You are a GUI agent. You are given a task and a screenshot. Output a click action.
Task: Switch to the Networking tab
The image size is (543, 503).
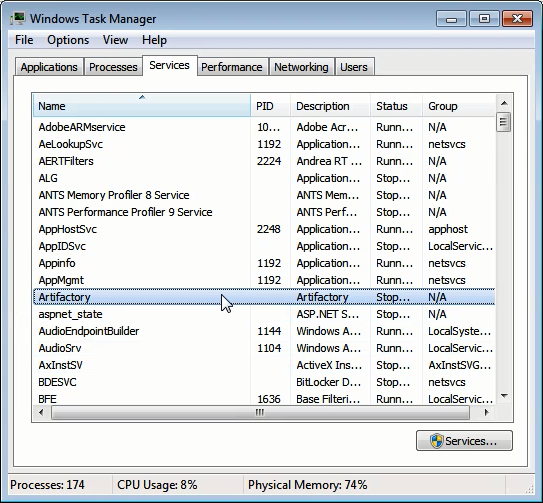click(301, 67)
